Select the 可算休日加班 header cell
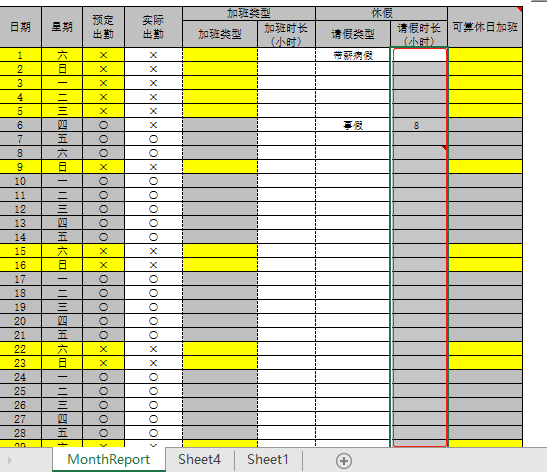 coord(485,27)
